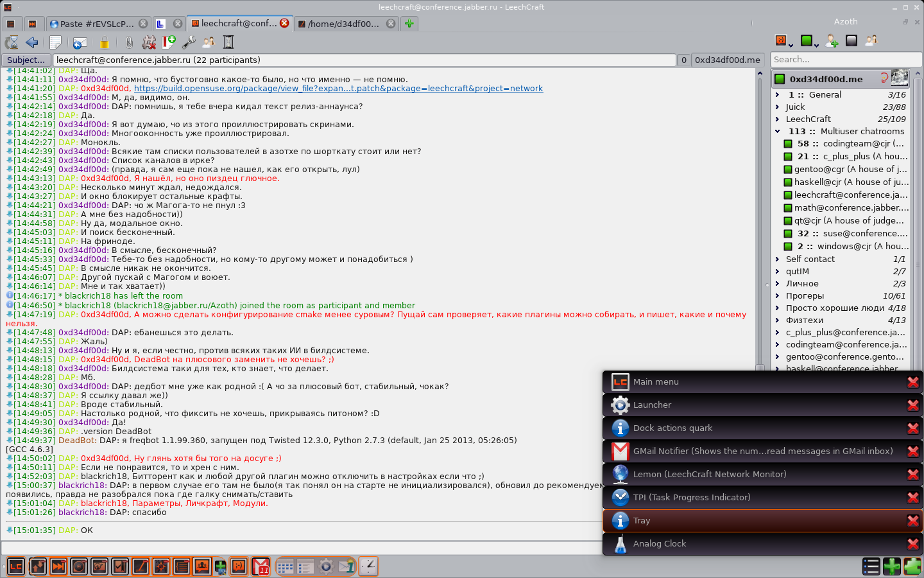The height and width of the screenshot is (578, 924).
Task: Click the message text input field
Action: coord(302,548)
